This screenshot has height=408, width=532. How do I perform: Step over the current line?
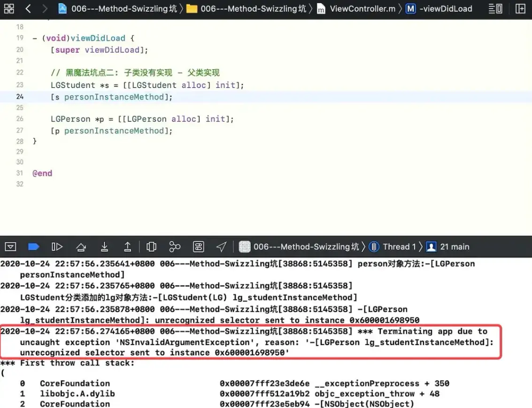(x=81, y=246)
